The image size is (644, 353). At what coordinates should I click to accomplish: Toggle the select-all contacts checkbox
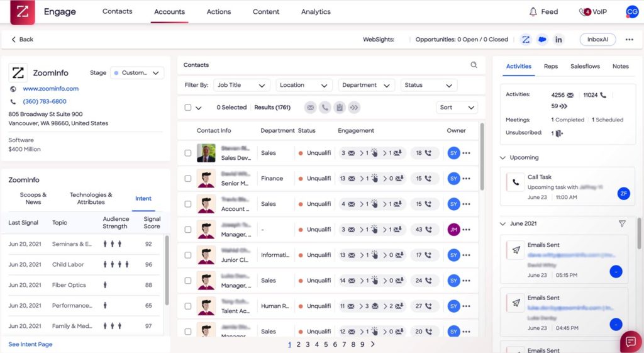(x=187, y=108)
